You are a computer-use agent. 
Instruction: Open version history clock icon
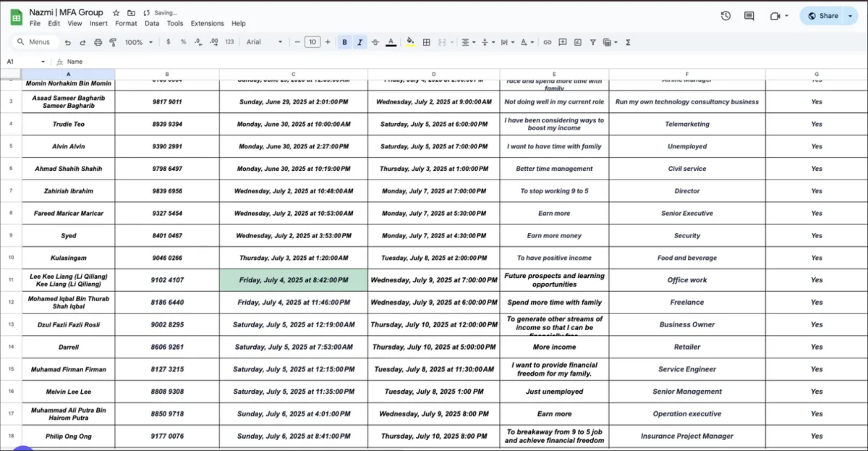[x=726, y=16]
